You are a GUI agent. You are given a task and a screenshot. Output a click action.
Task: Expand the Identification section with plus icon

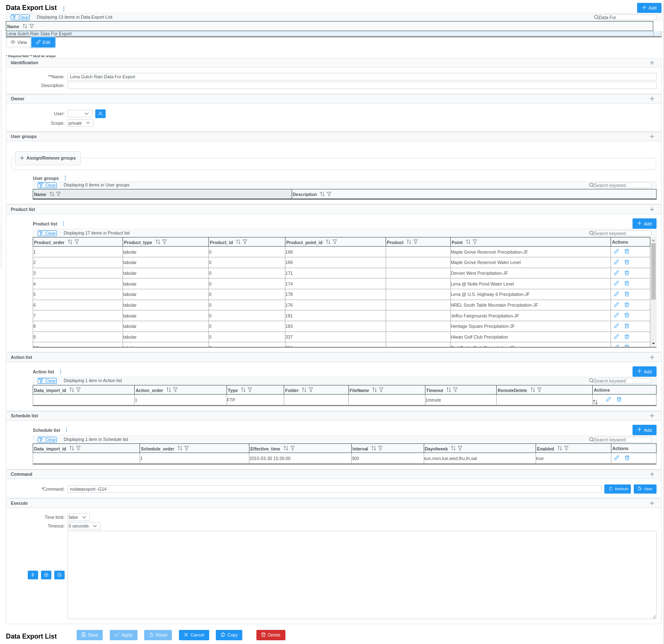coord(652,63)
